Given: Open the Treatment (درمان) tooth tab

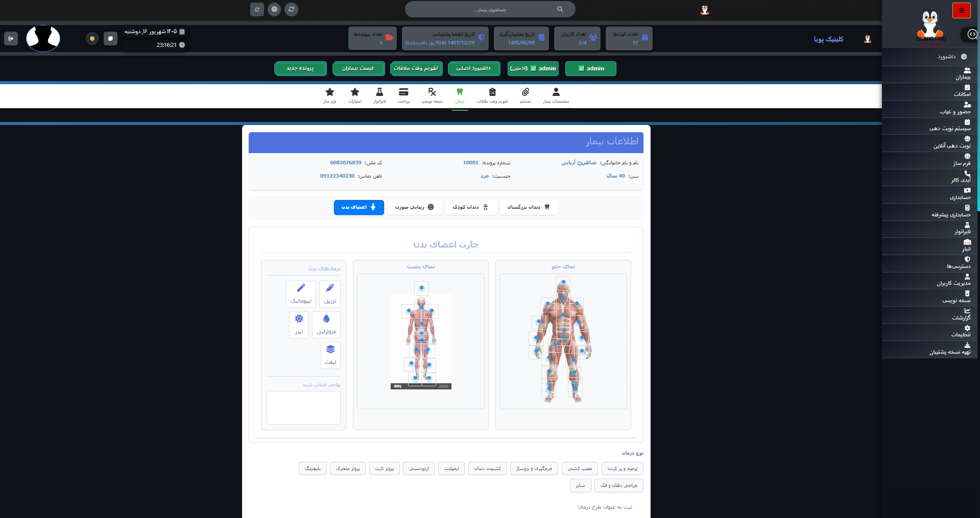Looking at the screenshot, I should (x=460, y=95).
